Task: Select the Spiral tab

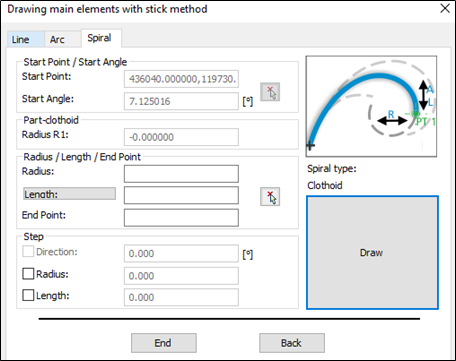Action: coord(101,38)
